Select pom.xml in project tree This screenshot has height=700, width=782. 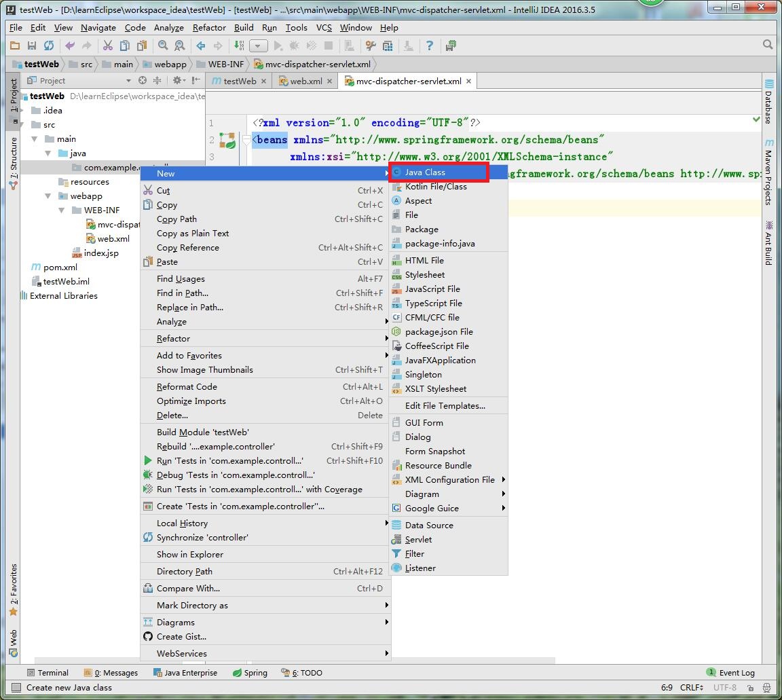pyautogui.click(x=54, y=268)
